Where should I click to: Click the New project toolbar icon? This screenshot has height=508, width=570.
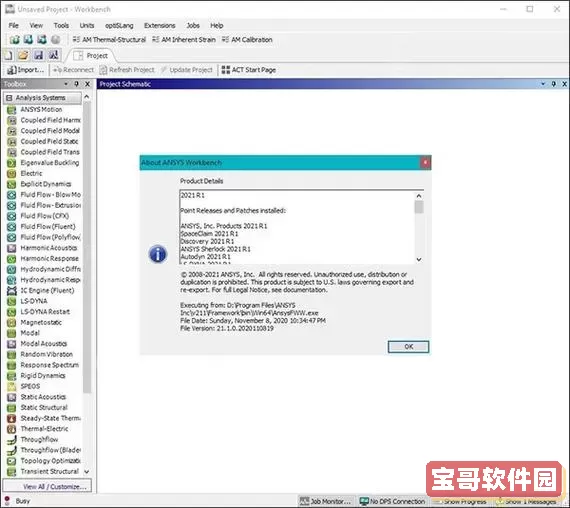(8, 55)
